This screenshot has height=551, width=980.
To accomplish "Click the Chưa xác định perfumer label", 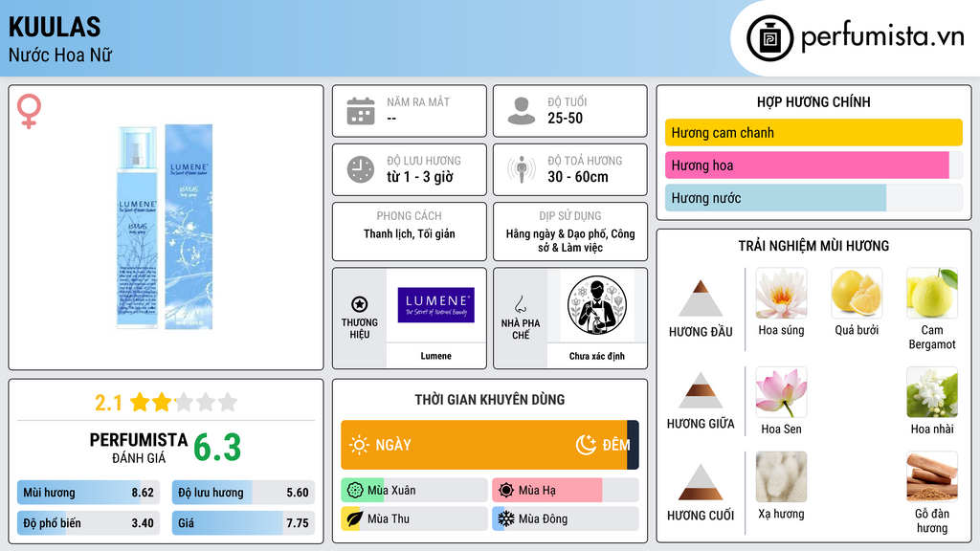I will coord(597,356).
